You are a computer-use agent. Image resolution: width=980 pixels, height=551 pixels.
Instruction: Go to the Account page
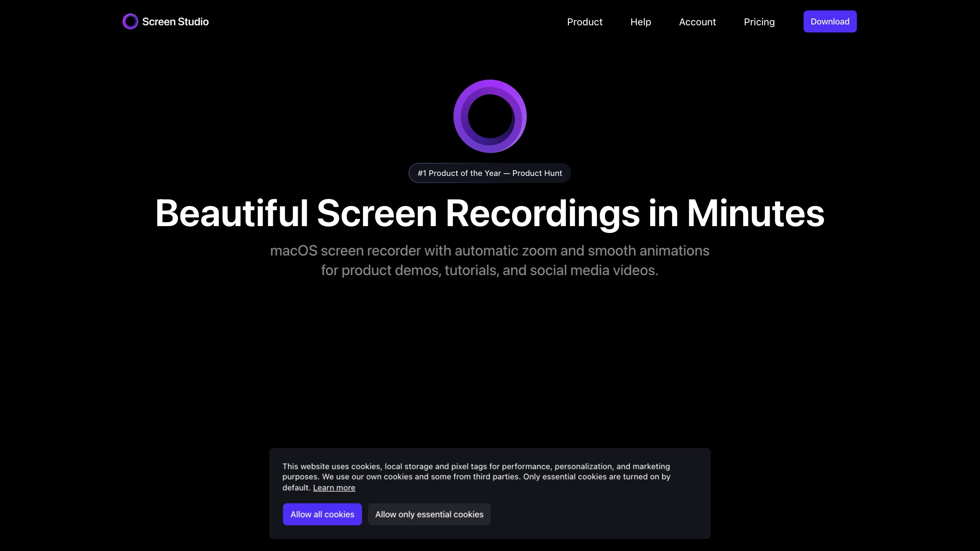pos(697,22)
